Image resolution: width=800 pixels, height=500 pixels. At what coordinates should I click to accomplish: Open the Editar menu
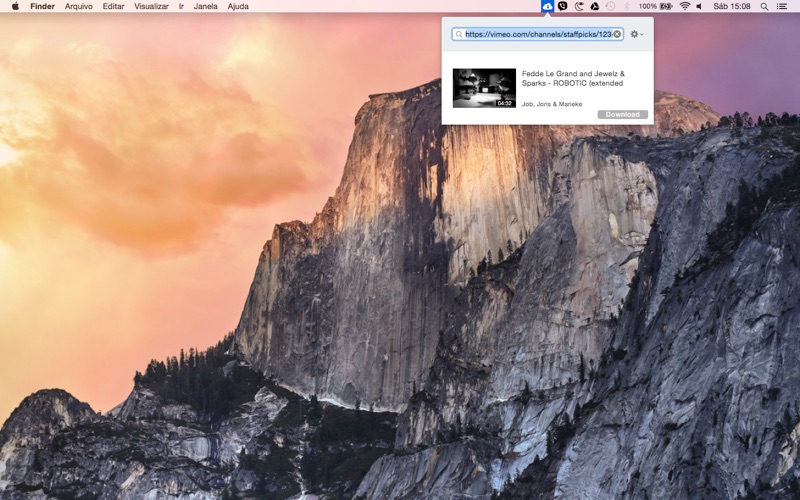113,6
